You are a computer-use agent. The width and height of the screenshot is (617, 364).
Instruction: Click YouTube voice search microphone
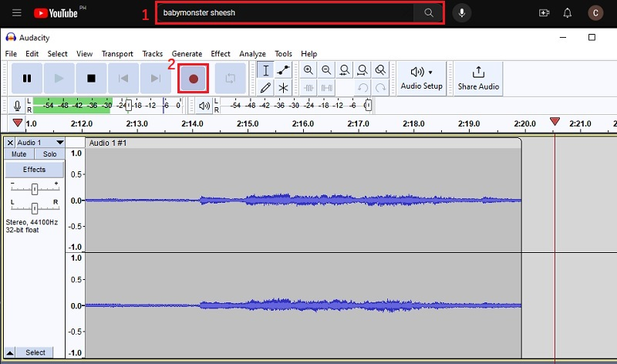(x=461, y=12)
